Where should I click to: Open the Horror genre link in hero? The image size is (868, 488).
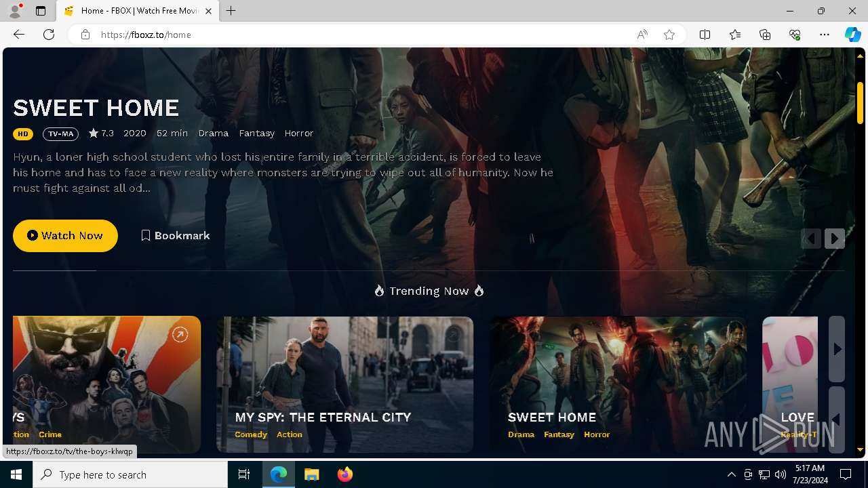coord(299,134)
